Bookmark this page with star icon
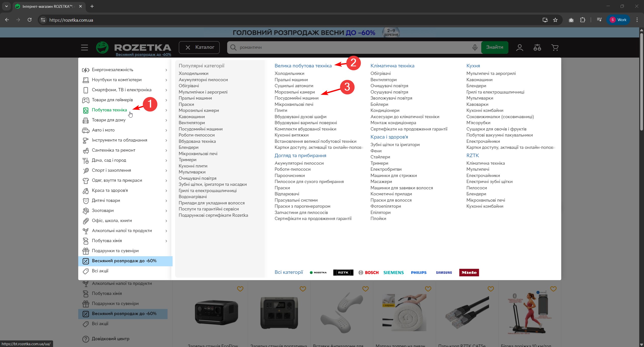This screenshot has height=347, width=644. 555,20
